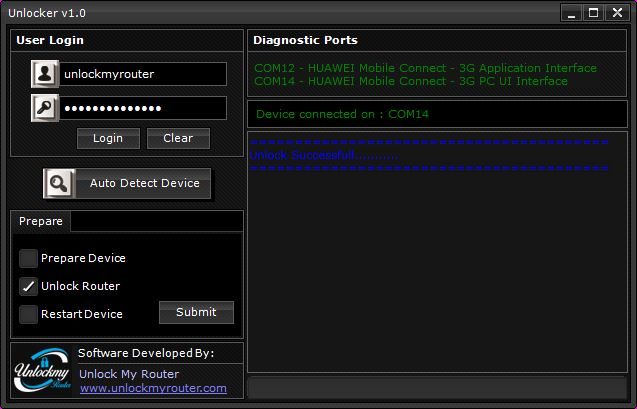This screenshot has height=409, width=637.
Task: Uncheck the Unlock Router checkbox
Action: coord(28,286)
